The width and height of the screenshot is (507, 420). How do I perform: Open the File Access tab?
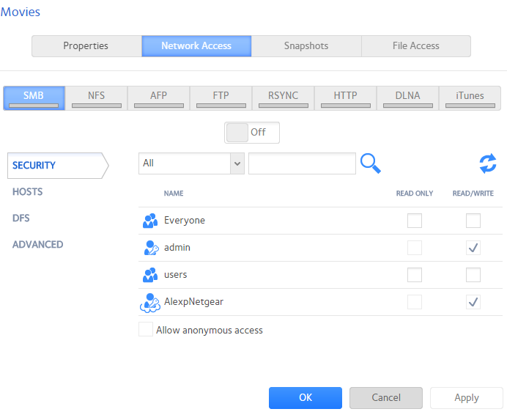(416, 46)
